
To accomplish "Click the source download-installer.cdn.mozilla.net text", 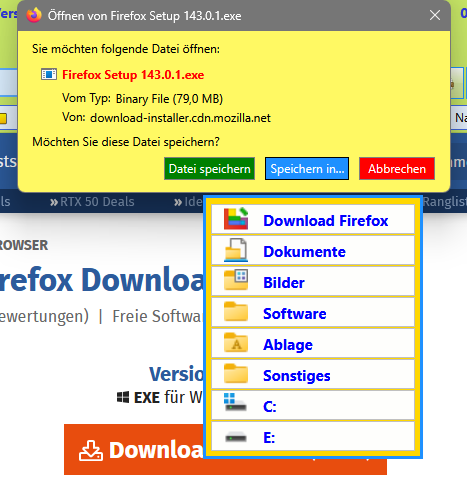I will coord(180,118).
